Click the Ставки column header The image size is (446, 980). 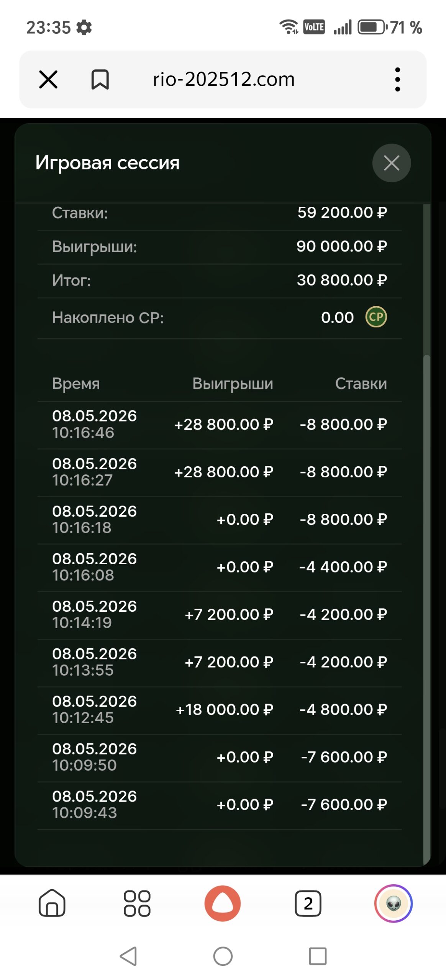(x=361, y=384)
